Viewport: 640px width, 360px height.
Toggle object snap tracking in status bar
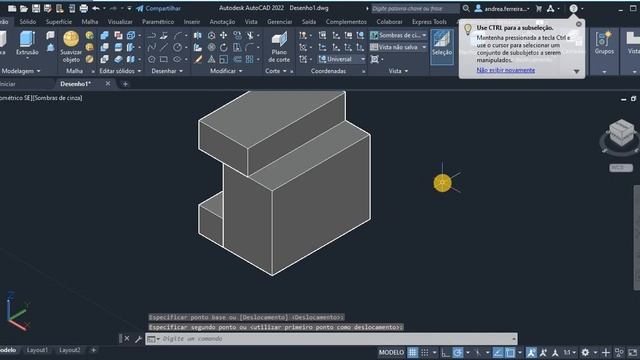coord(498,353)
